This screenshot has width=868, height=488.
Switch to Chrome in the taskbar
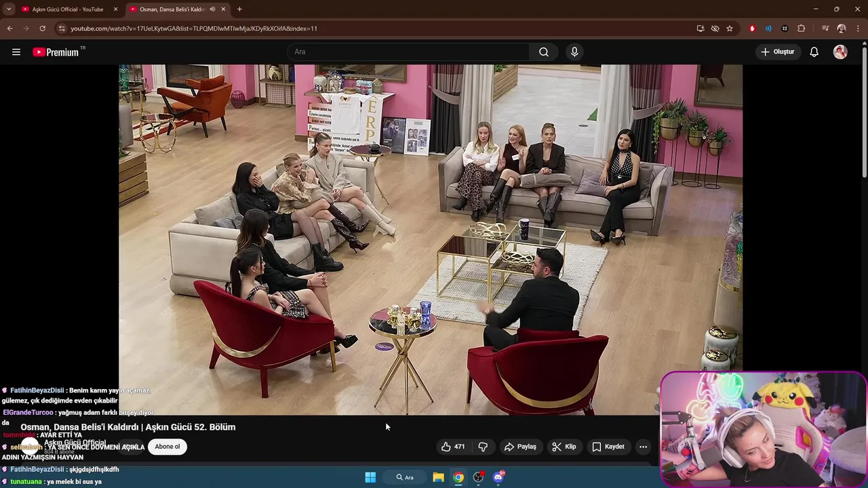pyautogui.click(x=459, y=477)
